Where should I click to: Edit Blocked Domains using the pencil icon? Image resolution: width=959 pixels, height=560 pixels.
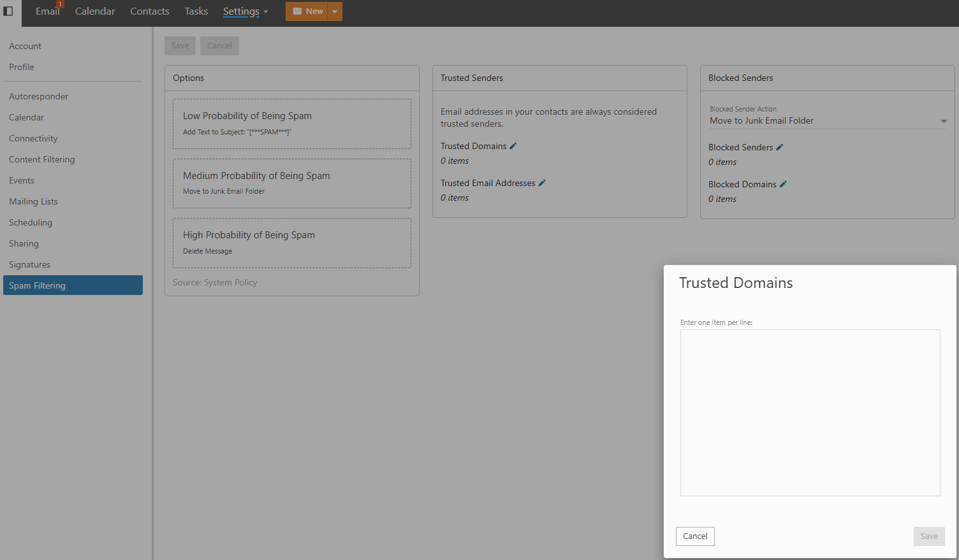783,184
